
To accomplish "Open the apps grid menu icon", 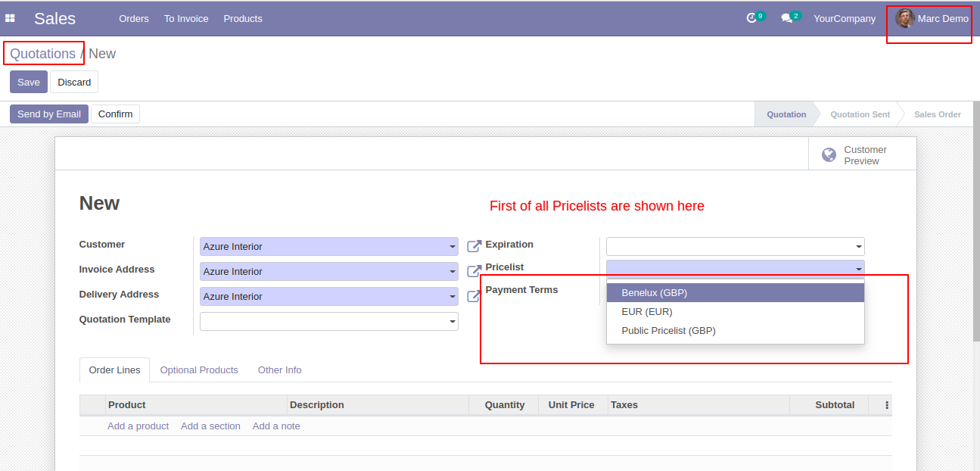I will 10,18.
